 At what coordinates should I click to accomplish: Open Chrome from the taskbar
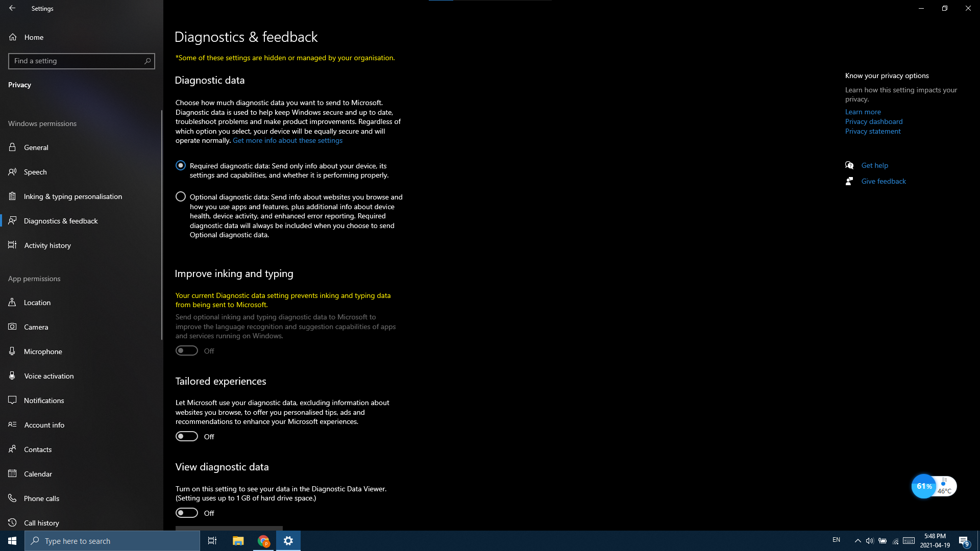[263, 541]
